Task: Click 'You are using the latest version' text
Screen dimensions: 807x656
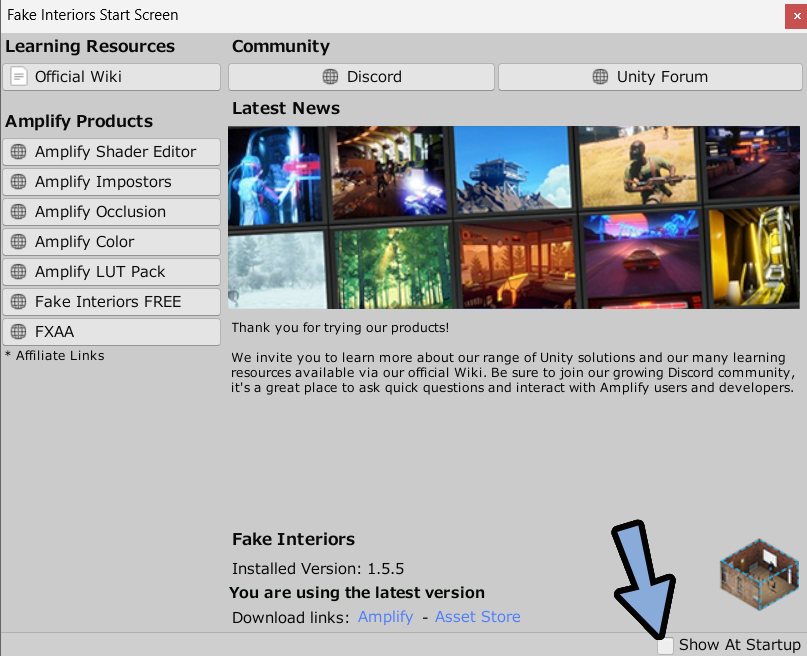Action: 357,593
